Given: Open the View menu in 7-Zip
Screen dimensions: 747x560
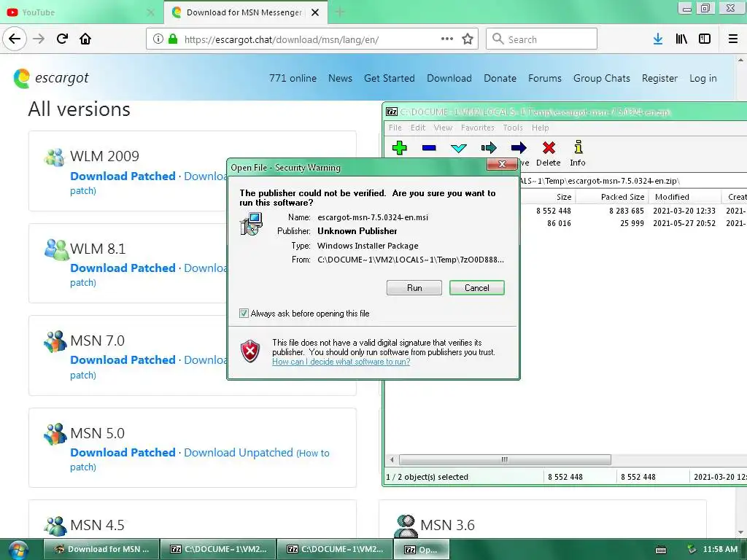Looking at the screenshot, I should [443, 128].
